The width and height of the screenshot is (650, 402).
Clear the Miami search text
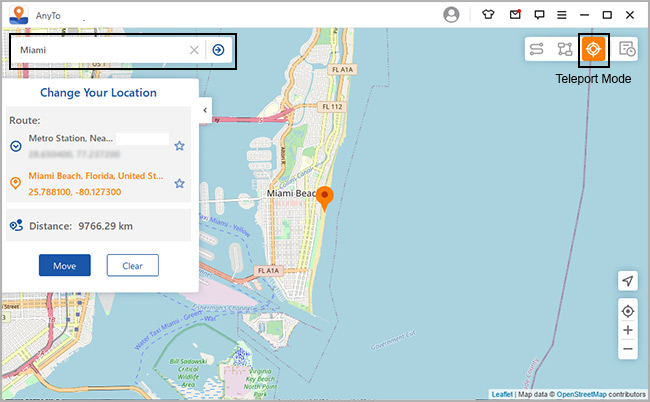pos(194,50)
